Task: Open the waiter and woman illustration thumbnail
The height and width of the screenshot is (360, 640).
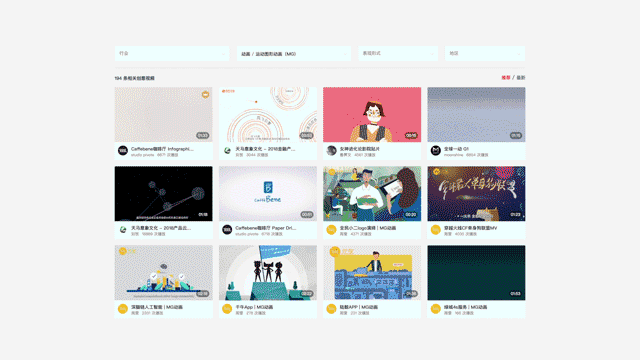Action: 372,193
